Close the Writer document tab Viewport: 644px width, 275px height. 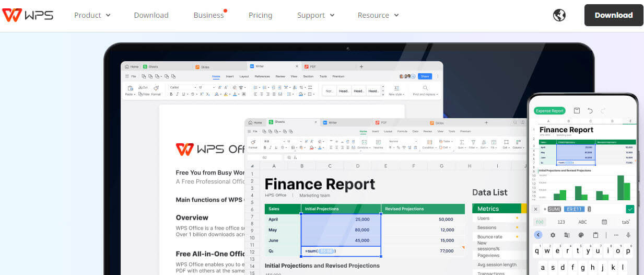point(297,66)
